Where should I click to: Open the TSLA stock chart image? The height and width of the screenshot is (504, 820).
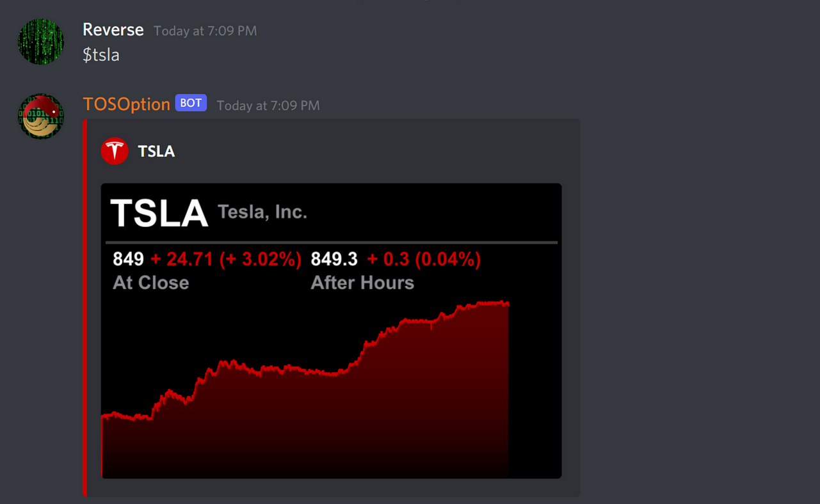[x=331, y=331]
